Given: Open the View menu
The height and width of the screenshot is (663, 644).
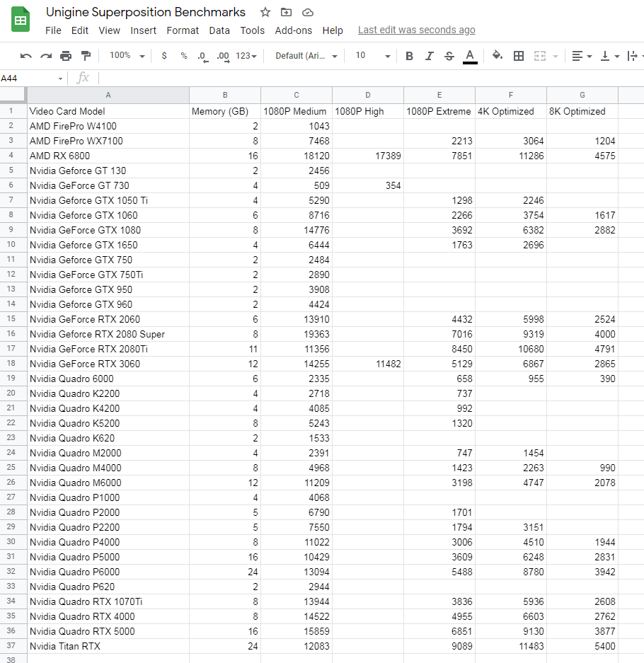Looking at the screenshot, I should pyautogui.click(x=110, y=30).
